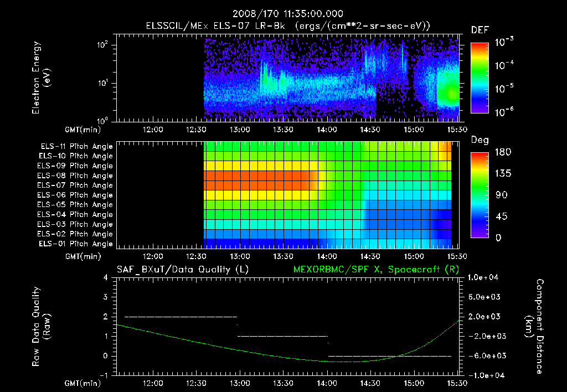
Task: Select the ELS-11 Pitch Angle row label
Action: coord(76,147)
